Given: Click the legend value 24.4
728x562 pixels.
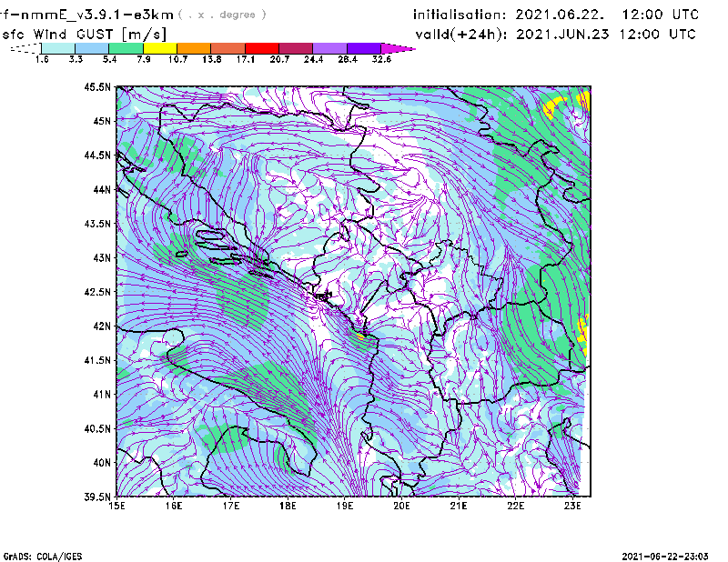Looking at the screenshot, I should 313,59.
